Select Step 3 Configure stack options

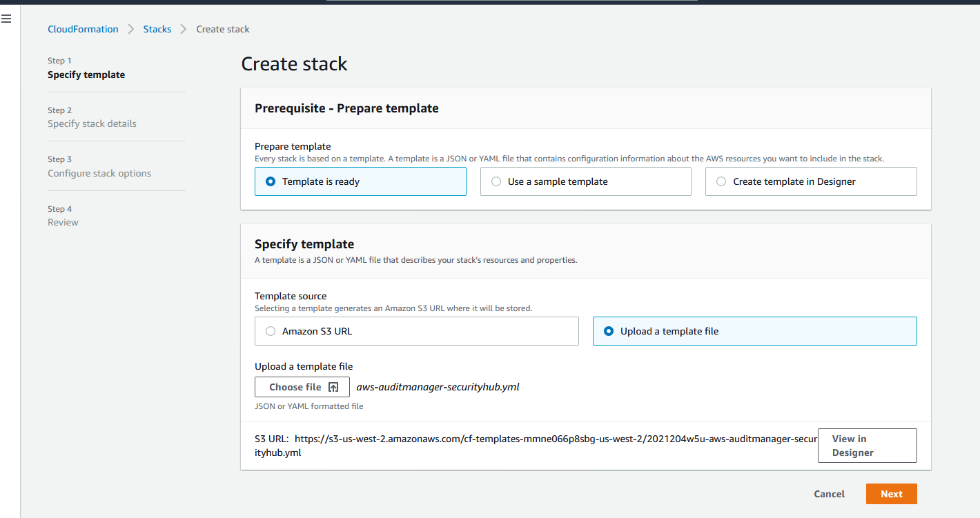99,166
